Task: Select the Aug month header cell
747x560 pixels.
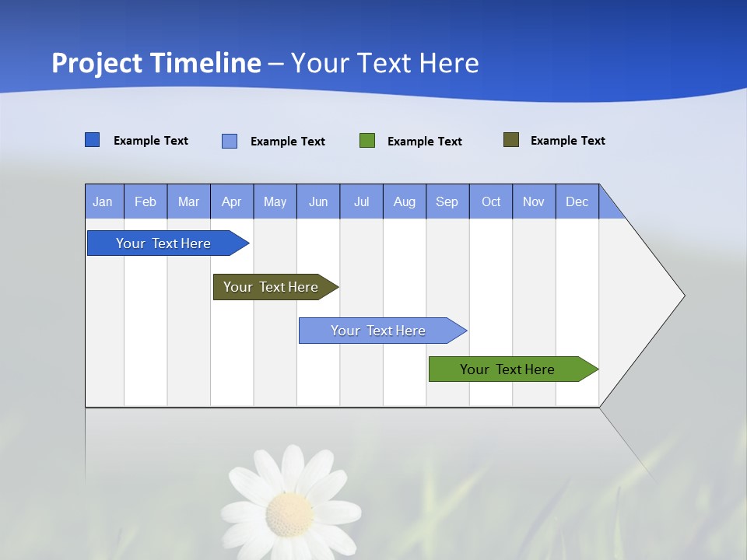Action: click(x=405, y=201)
